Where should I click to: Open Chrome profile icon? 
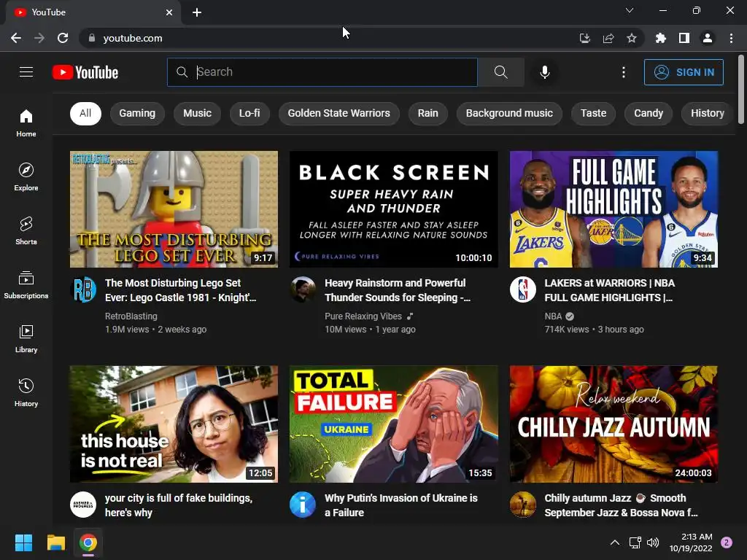pyautogui.click(x=708, y=38)
